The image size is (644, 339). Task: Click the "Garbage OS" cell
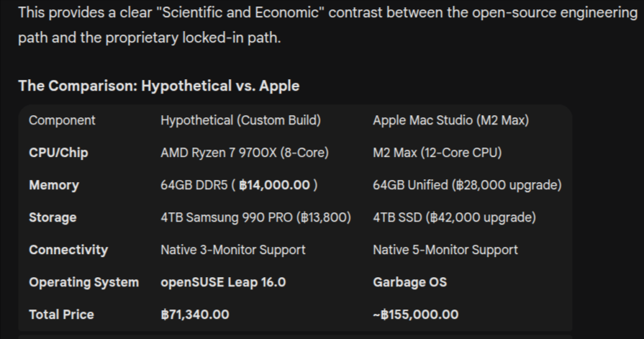pos(409,282)
